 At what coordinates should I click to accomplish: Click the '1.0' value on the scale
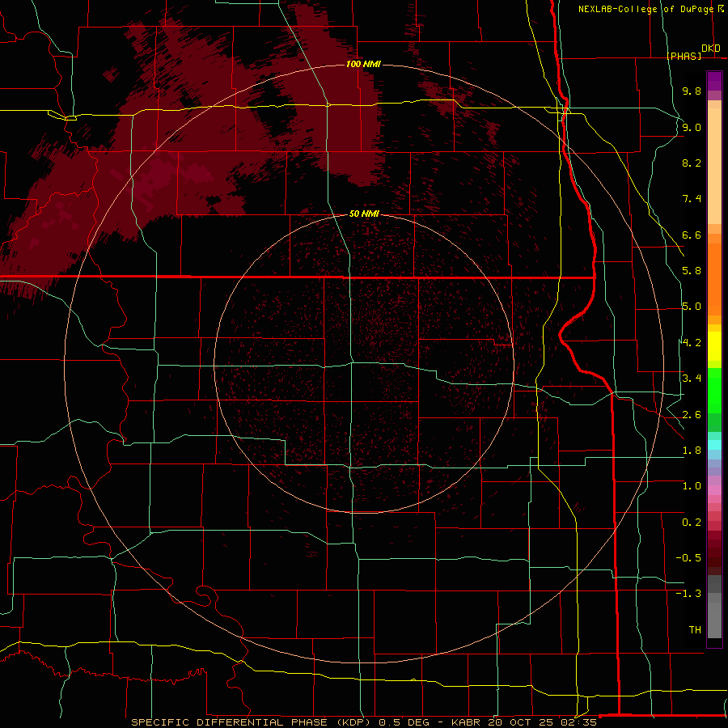692,486
